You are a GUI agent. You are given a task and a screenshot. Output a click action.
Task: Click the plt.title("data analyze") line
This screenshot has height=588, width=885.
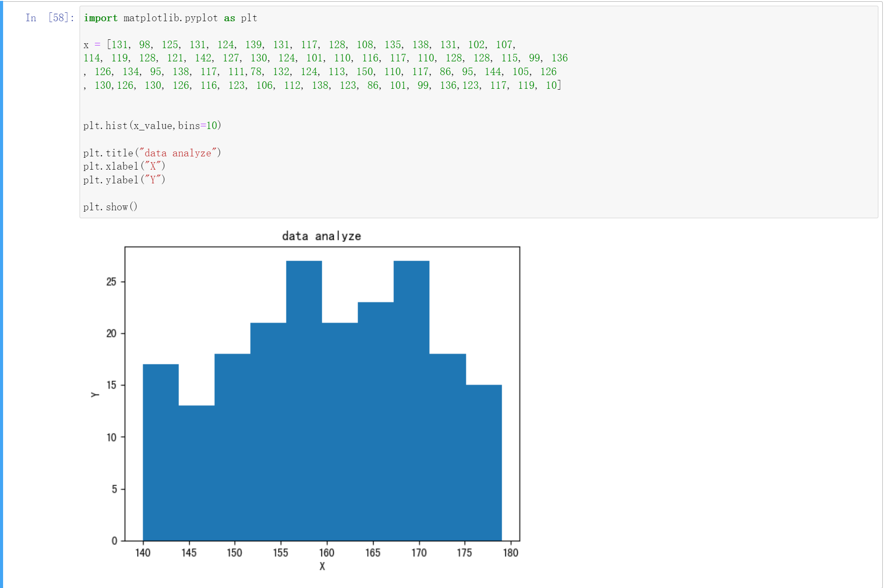coord(152,153)
